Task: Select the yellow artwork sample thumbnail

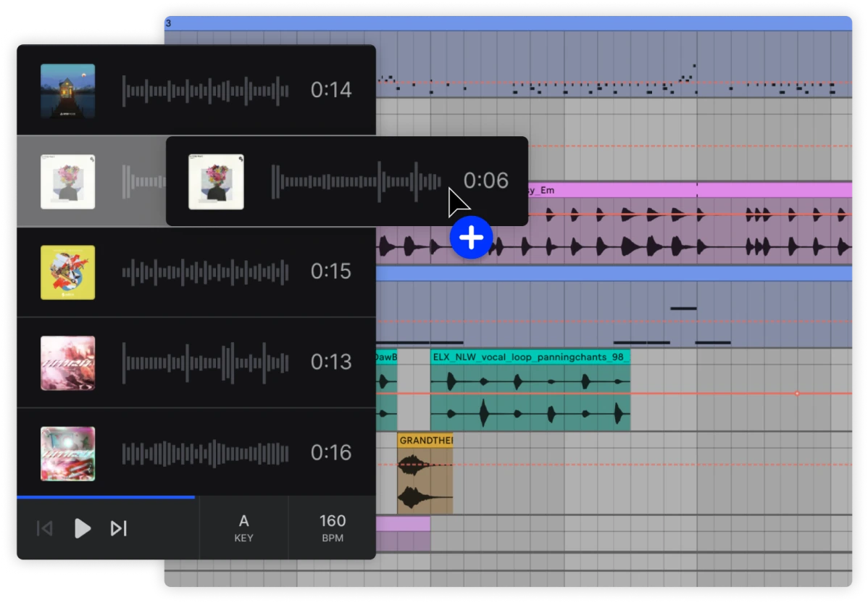Action: pyautogui.click(x=67, y=273)
